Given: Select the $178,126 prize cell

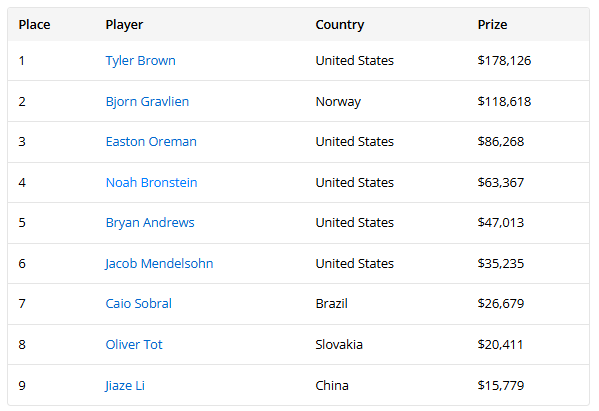Looking at the screenshot, I should click(x=504, y=61).
